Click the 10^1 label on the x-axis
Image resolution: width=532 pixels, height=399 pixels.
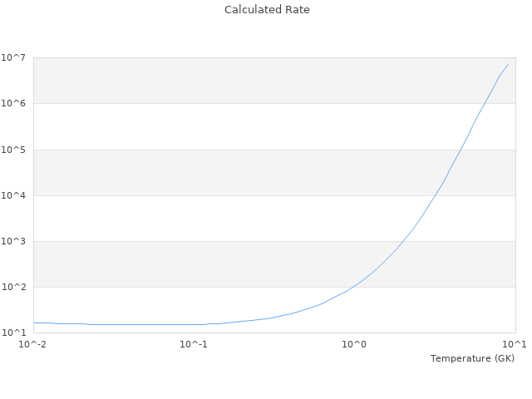click(515, 344)
